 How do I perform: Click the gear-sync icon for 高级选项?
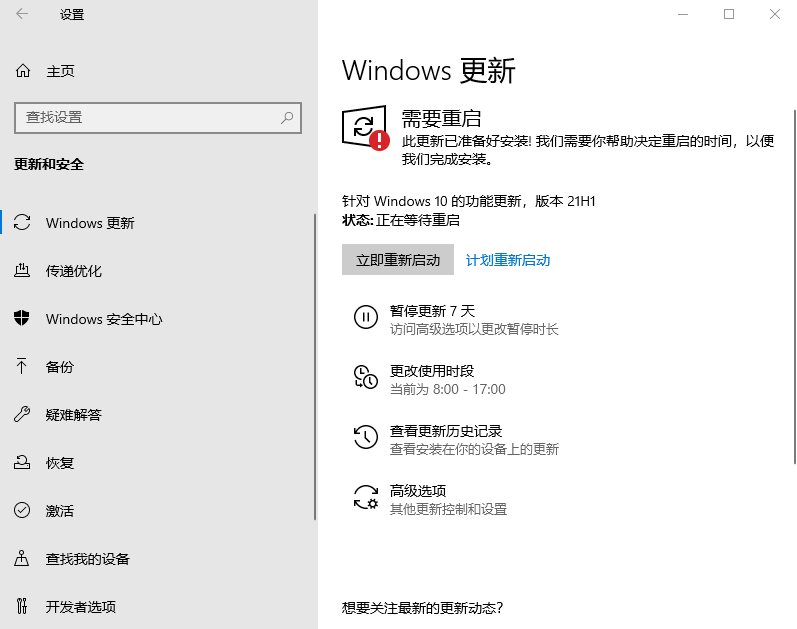click(365, 497)
